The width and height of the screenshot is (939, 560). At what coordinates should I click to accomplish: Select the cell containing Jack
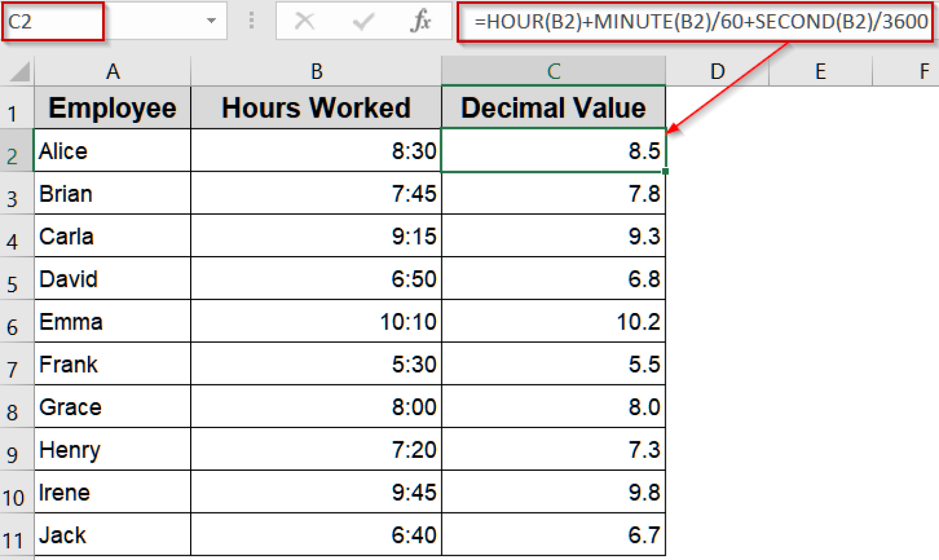point(112,534)
